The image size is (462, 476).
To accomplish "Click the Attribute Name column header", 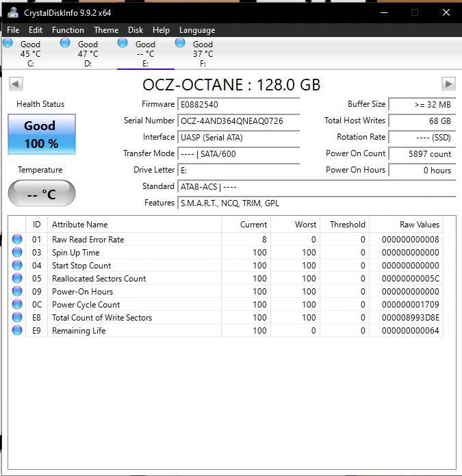I will 134,225.
